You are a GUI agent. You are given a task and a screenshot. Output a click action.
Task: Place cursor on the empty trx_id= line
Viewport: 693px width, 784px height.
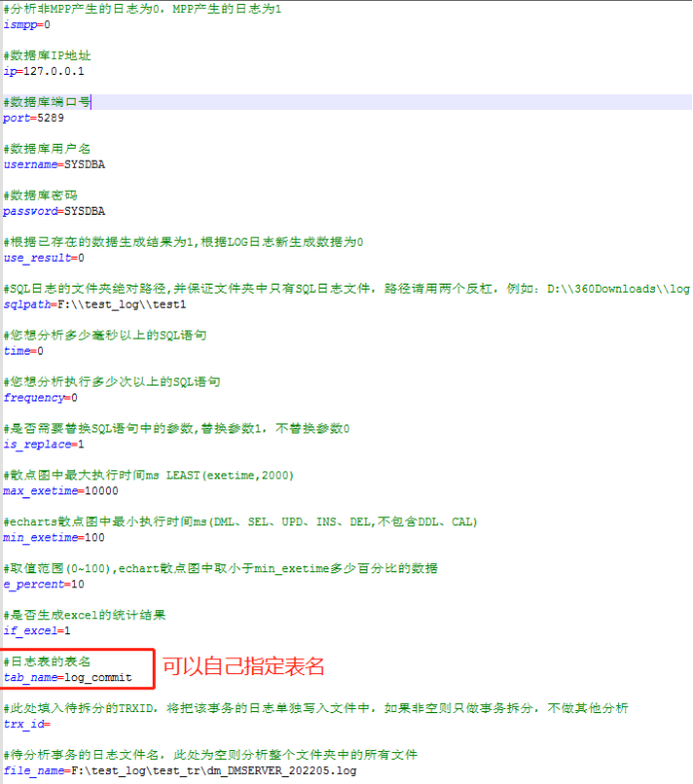click(27, 724)
